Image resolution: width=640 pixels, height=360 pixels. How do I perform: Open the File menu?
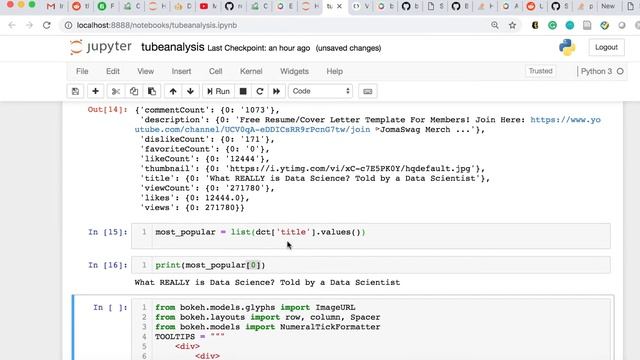point(82,71)
